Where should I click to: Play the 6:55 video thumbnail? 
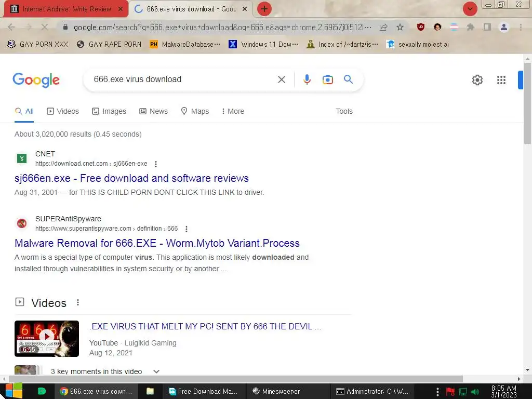coord(46,339)
